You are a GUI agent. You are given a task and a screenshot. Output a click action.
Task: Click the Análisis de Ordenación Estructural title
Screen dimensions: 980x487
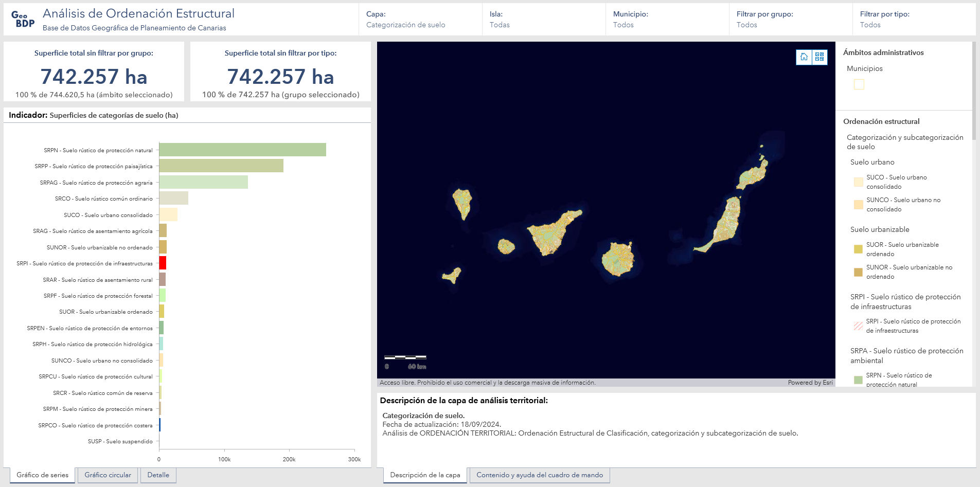pyautogui.click(x=139, y=13)
